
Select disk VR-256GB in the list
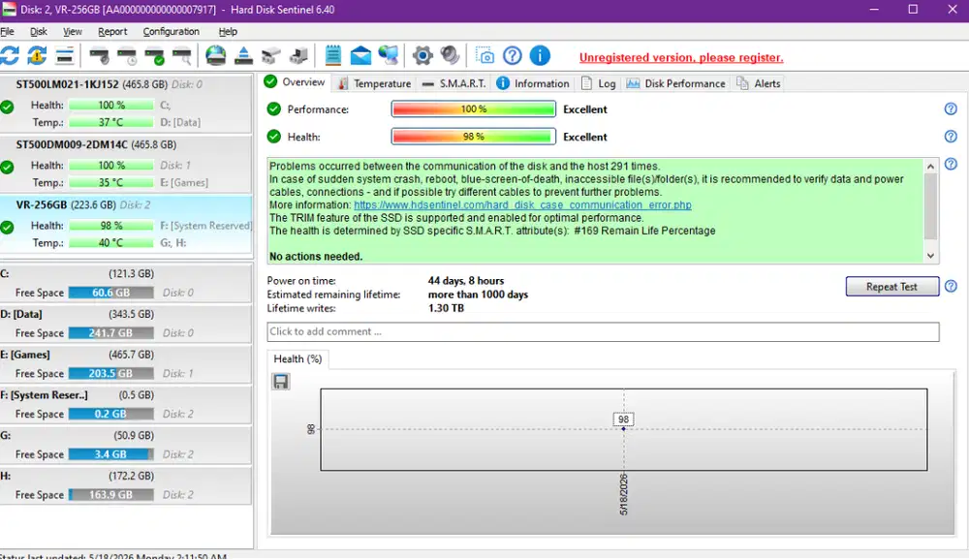(x=125, y=225)
